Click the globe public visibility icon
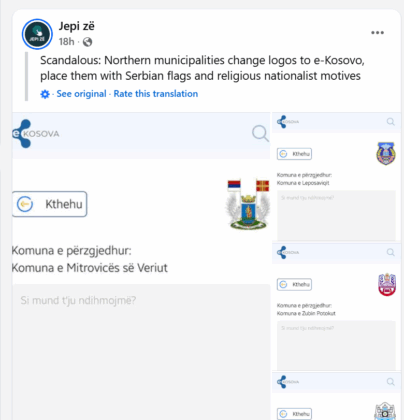404x420 pixels. tap(87, 42)
